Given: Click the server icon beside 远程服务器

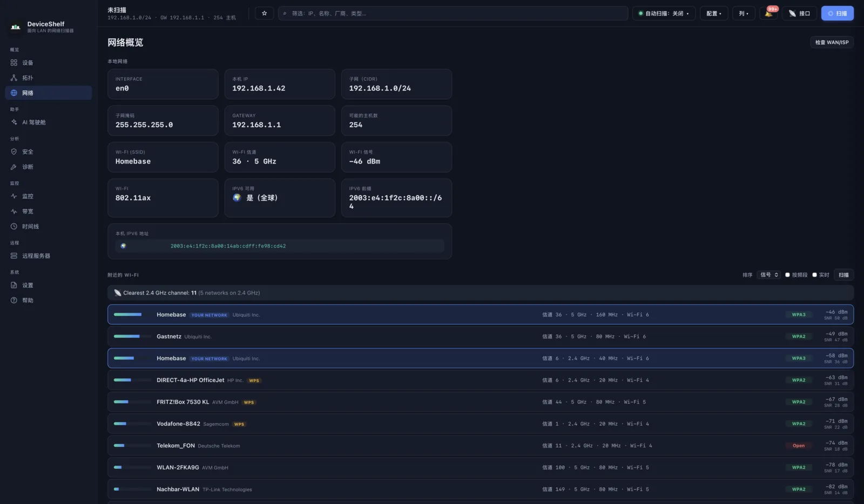Looking at the screenshot, I should 14,256.
